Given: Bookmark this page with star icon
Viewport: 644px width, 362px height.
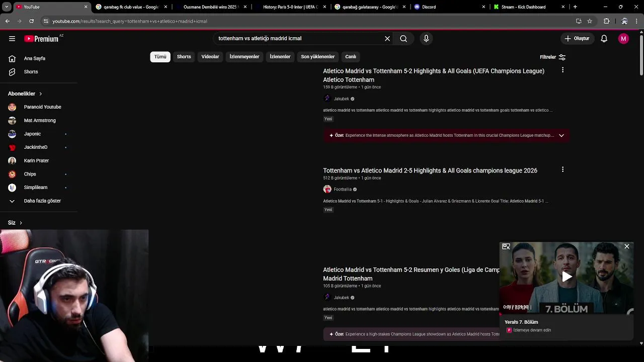Looking at the screenshot, I should coord(590,21).
